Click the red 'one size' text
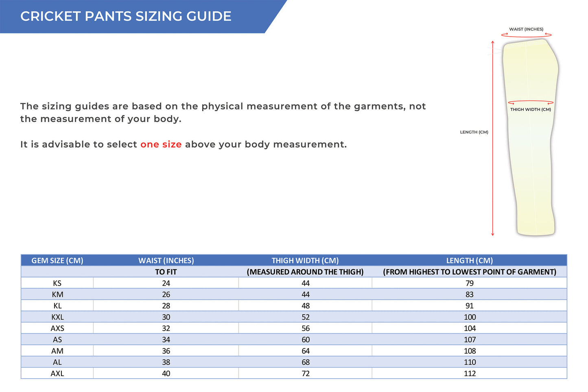Viewport: 588px width, 392px height. click(161, 145)
